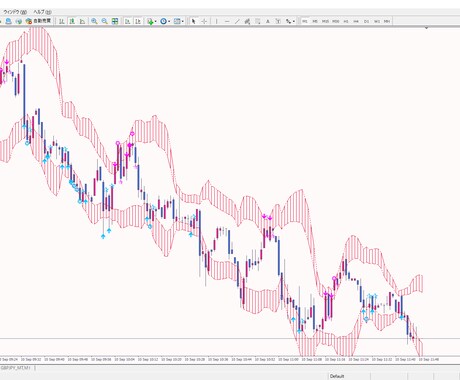Open the arrows objects tool
460x380 pixels.
pos(288,21)
